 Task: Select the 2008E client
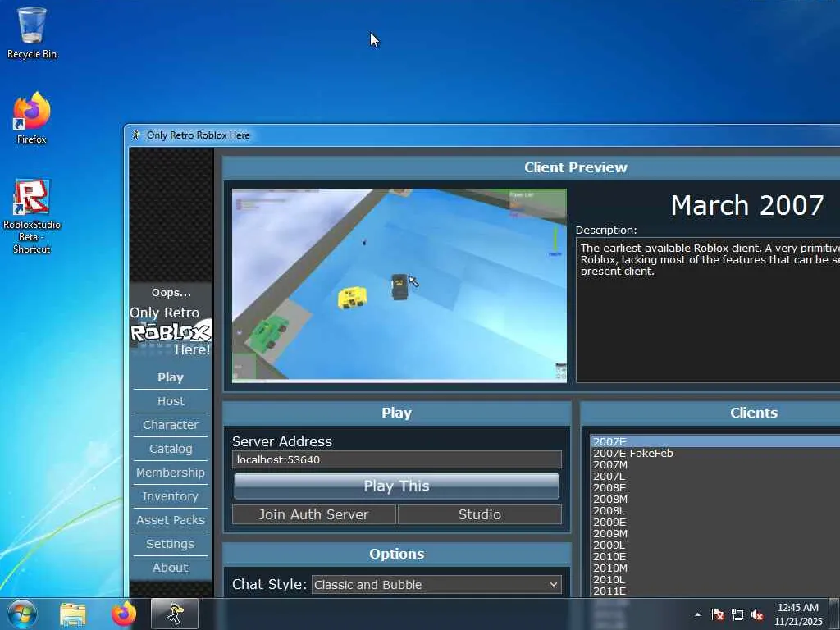tap(715, 487)
